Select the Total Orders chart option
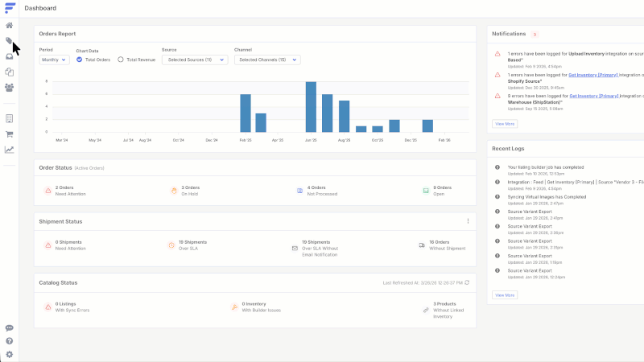644x362 pixels. point(80,60)
